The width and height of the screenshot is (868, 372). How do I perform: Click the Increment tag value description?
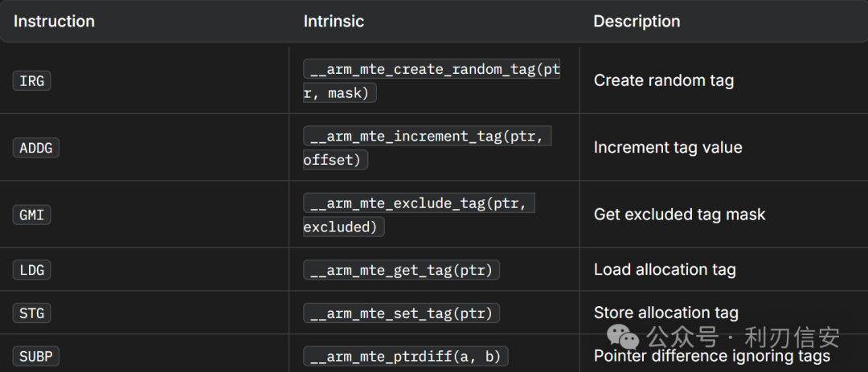tap(668, 147)
